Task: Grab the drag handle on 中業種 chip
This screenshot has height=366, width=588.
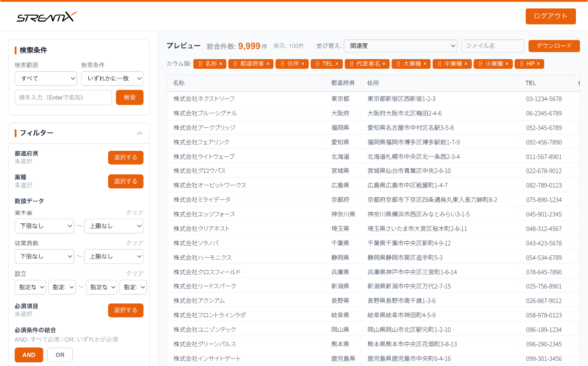Action: coord(439,64)
